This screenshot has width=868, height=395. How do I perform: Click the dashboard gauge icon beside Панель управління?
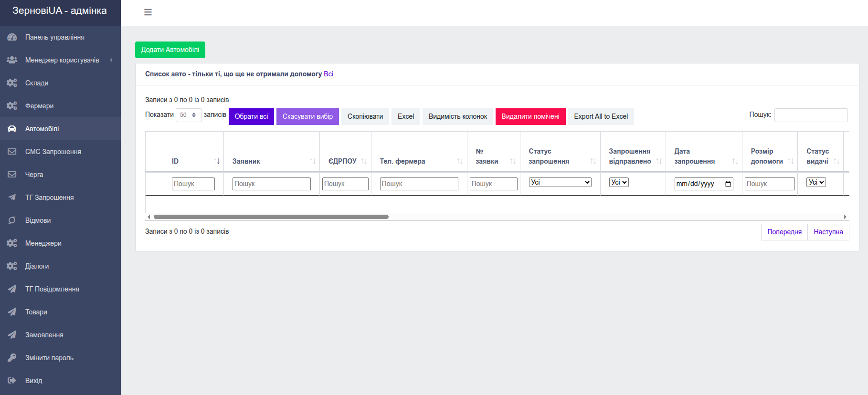tap(12, 37)
